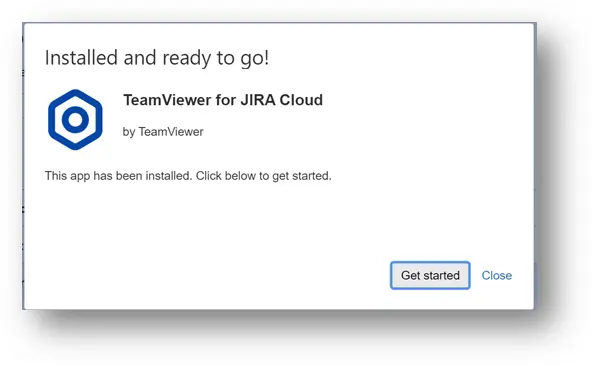Dismiss the dialog via Close link
Image resolution: width=592 pixels, height=365 pixels.
(496, 276)
